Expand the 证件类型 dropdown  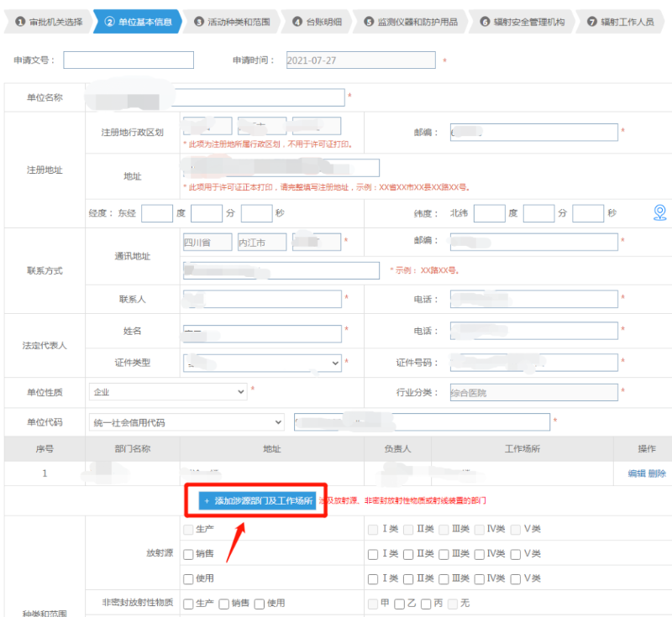coord(262,363)
